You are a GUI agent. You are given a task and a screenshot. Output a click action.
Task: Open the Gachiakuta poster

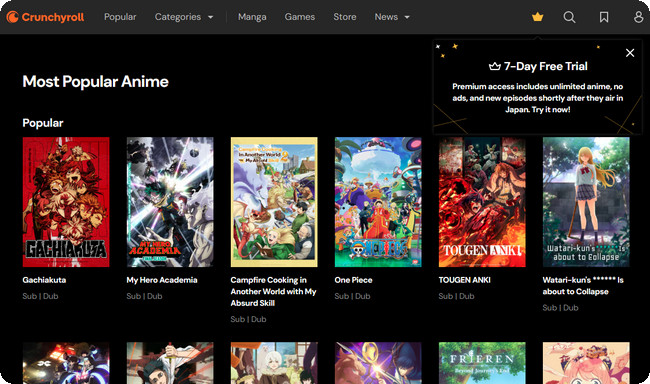[66, 202]
